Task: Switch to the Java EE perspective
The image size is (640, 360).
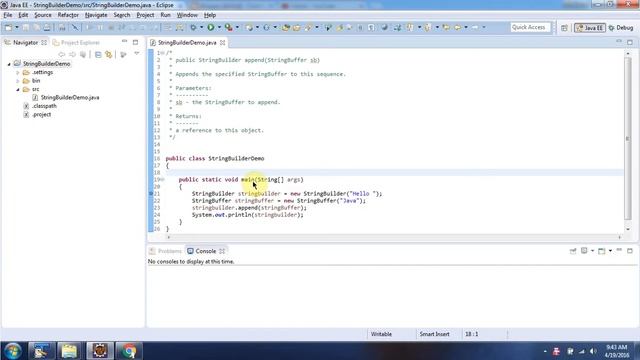Action: (589, 28)
